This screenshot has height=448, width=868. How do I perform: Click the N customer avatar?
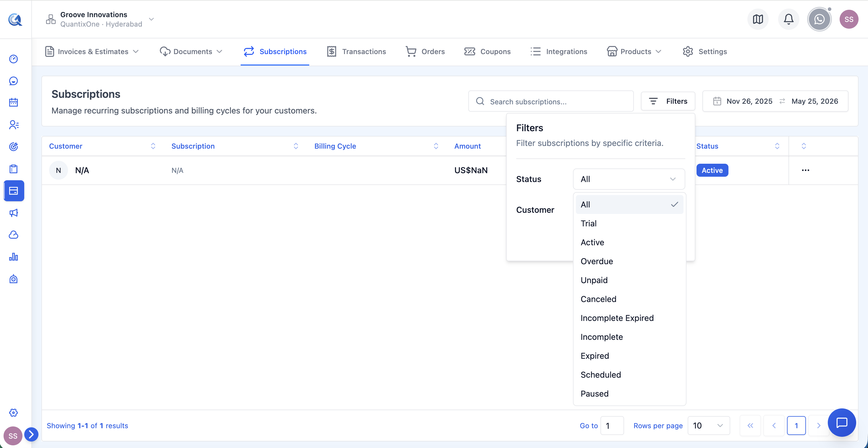click(x=58, y=170)
